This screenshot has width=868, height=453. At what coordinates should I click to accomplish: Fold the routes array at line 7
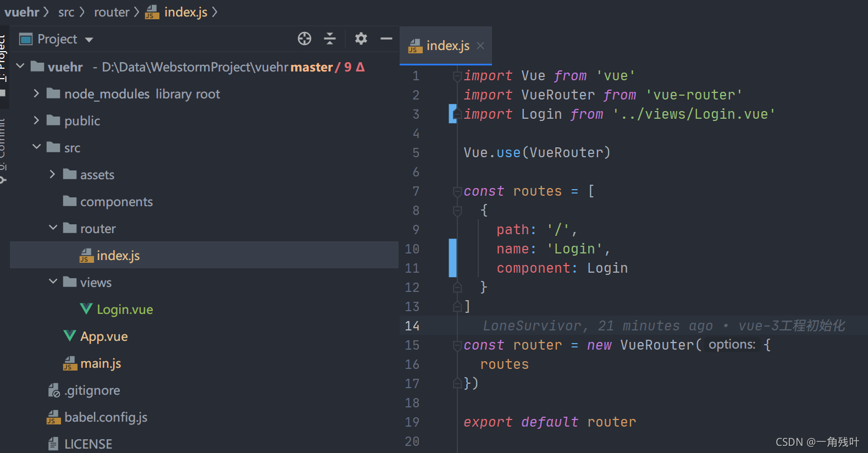point(457,191)
